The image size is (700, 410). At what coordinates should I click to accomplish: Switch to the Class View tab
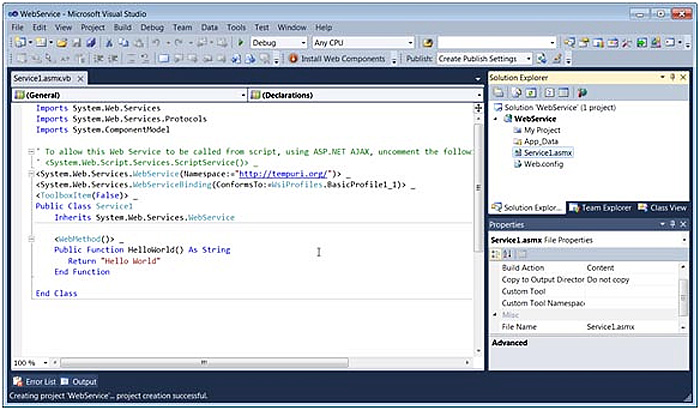pyautogui.click(x=662, y=208)
